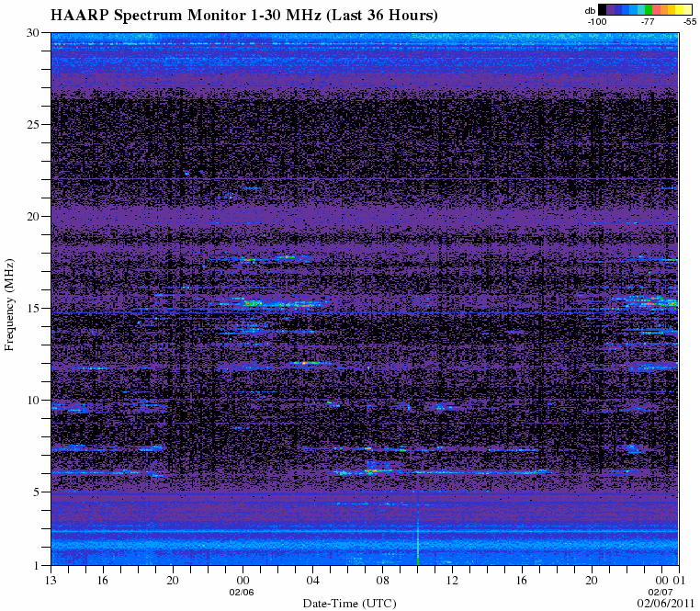Click the "-77" legend value
Image resolution: width=700 pixels, height=611 pixels.
click(x=648, y=22)
